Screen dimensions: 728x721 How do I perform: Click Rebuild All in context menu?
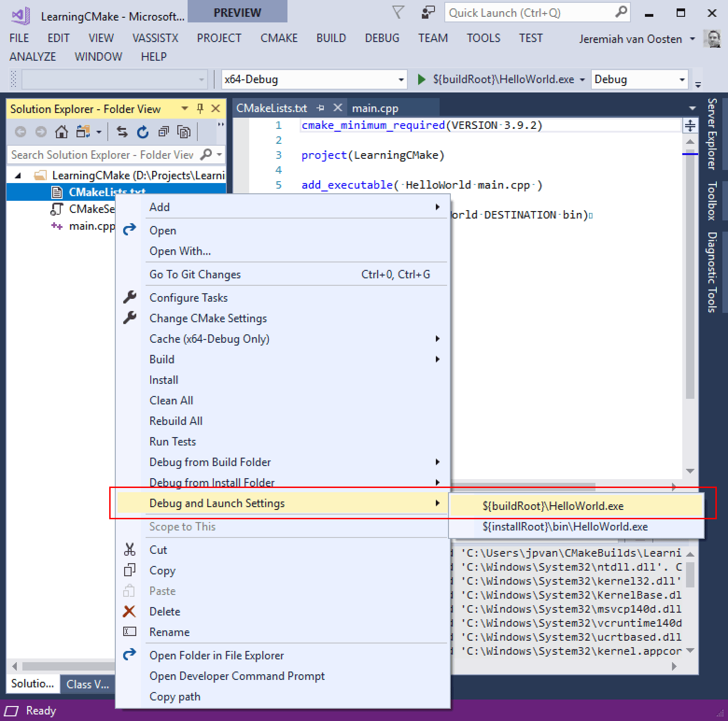coord(282,421)
